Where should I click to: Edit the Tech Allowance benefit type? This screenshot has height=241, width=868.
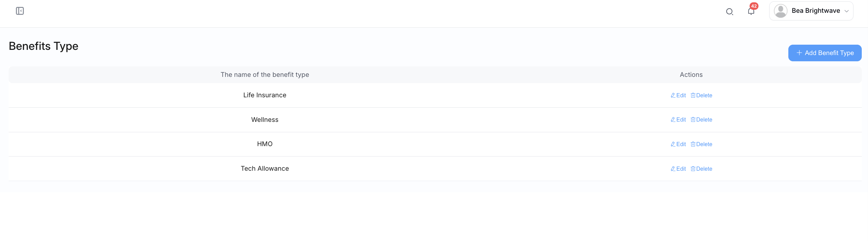678,169
